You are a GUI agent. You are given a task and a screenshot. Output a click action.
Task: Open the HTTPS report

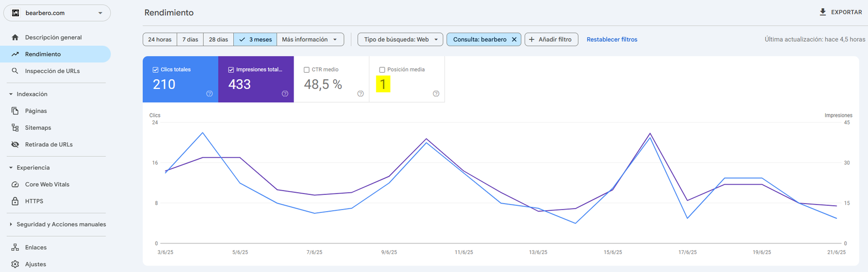(x=55, y=201)
